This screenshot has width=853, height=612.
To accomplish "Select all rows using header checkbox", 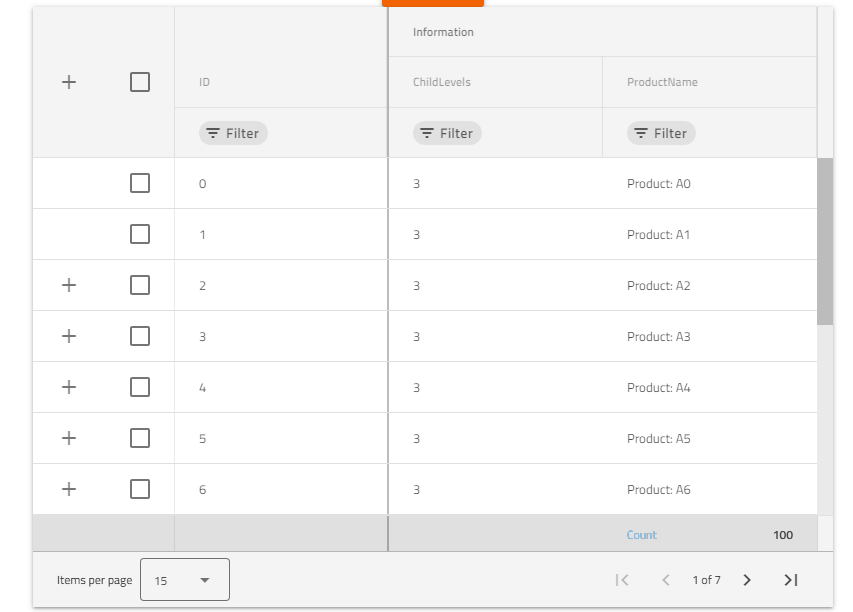I will pyautogui.click(x=139, y=82).
